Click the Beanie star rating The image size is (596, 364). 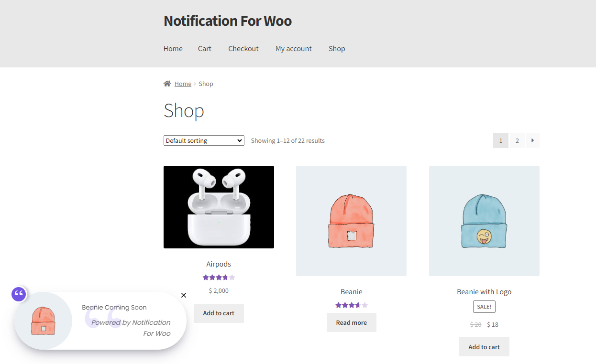click(x=352, y=305)
